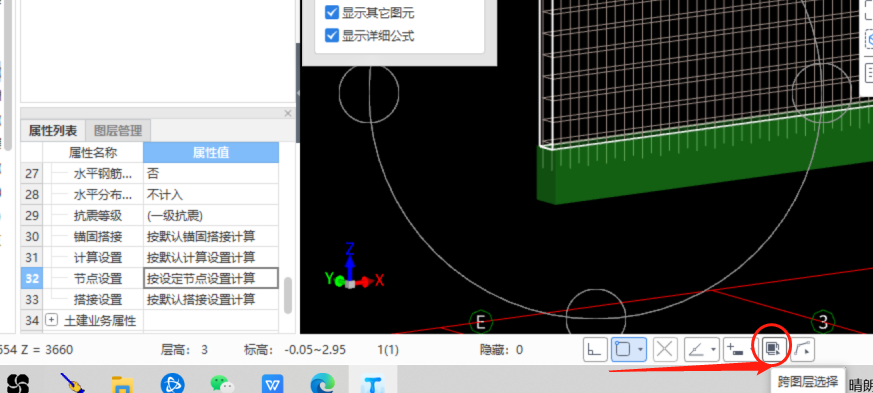This screenshot has width=873, height=393.
Task: Click the 按默认锚固搭接计算 value cell
Action: point(210,237)
